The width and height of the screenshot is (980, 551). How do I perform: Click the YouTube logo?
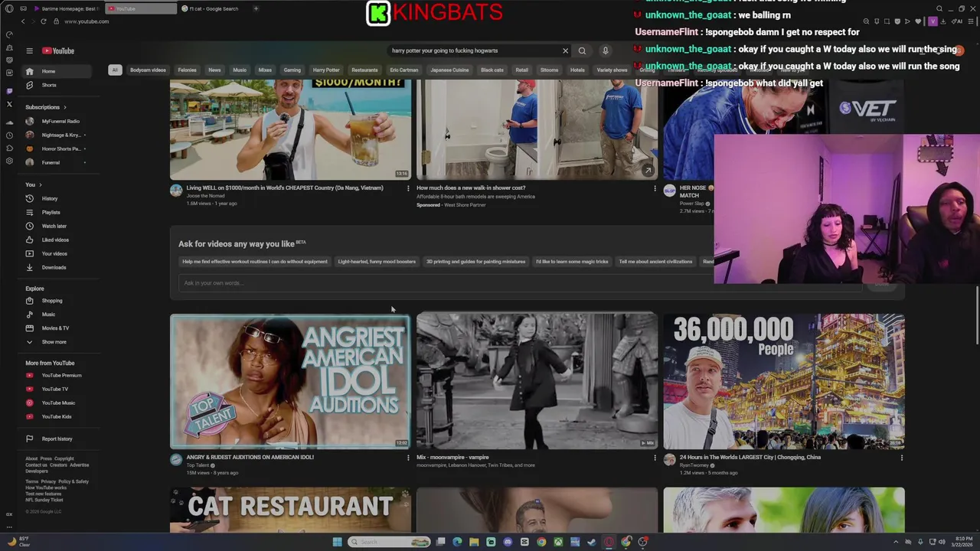[x=58, y=51]
